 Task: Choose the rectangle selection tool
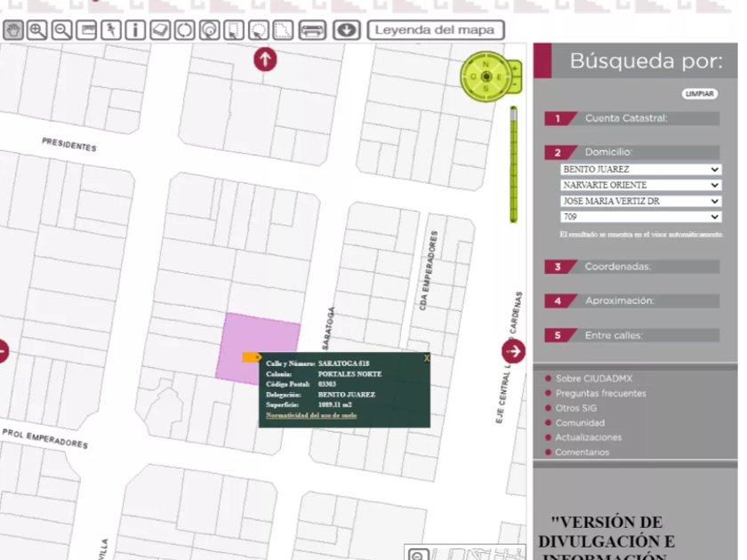click(x=233, y=30)
